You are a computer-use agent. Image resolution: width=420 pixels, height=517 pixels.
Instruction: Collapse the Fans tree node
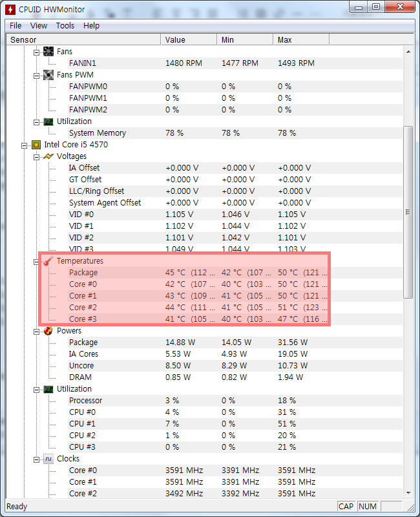(x=36, y=52)
